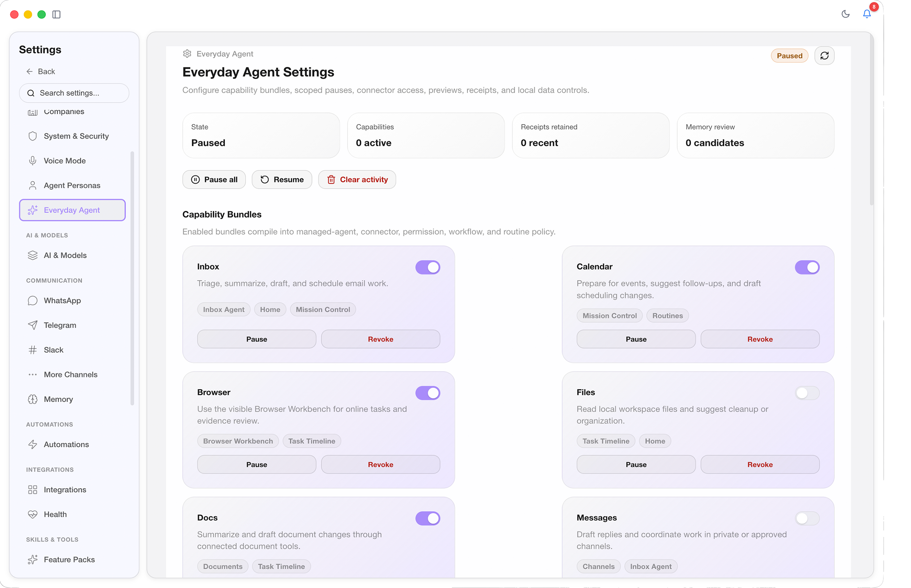Viewport: 911px width, 588px height.
Task: Click the Browser Workbench tag
Action: [237, 441]
